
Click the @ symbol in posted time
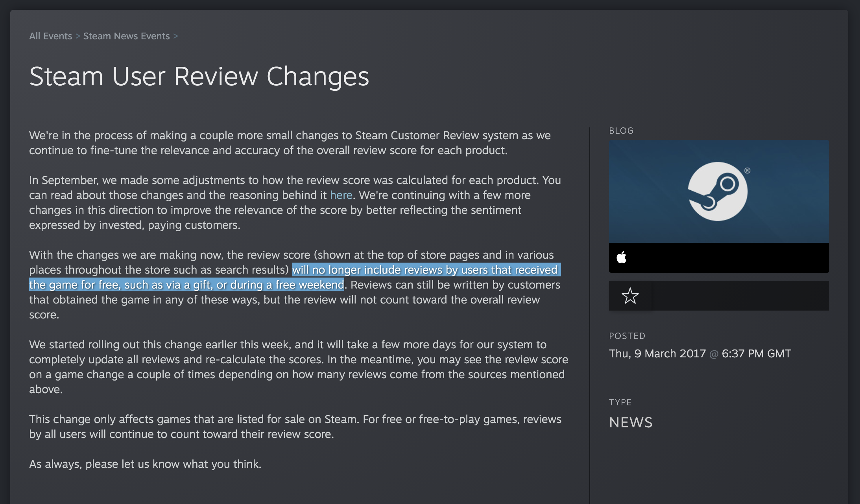point(714,354)
